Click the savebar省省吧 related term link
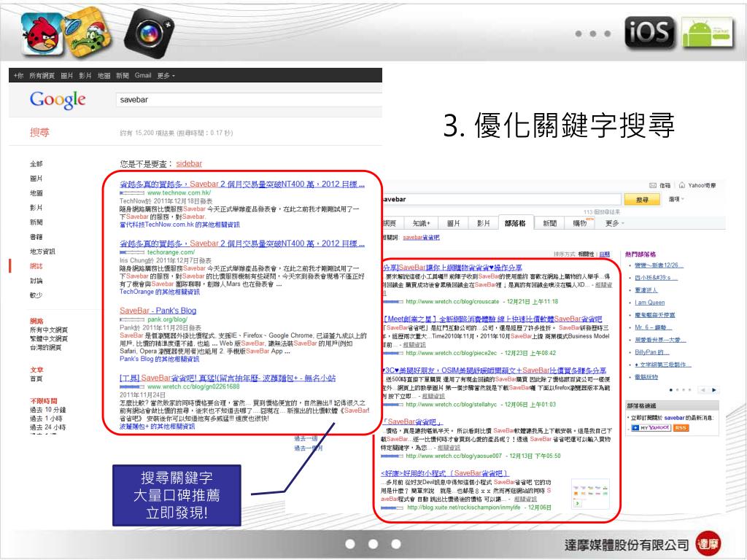The width and height of the screenshot is (747, 560). click(x=421, y=237)
